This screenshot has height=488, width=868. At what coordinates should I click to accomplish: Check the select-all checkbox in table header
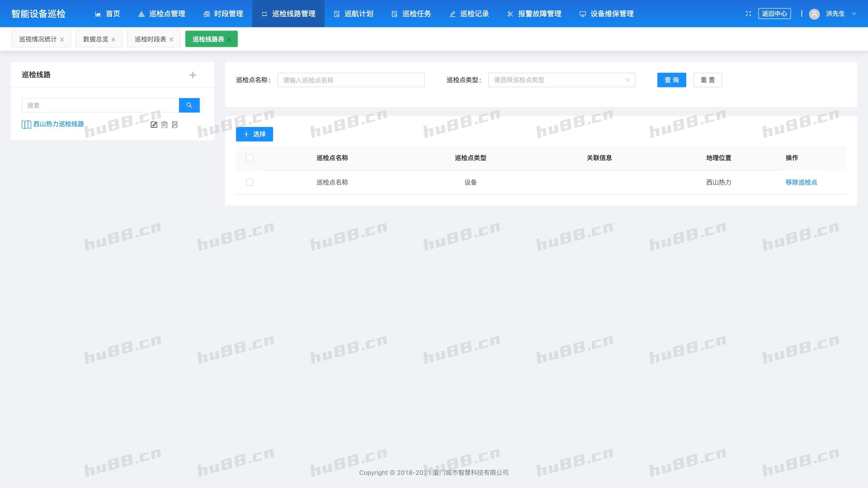click(x=249, y=158)
